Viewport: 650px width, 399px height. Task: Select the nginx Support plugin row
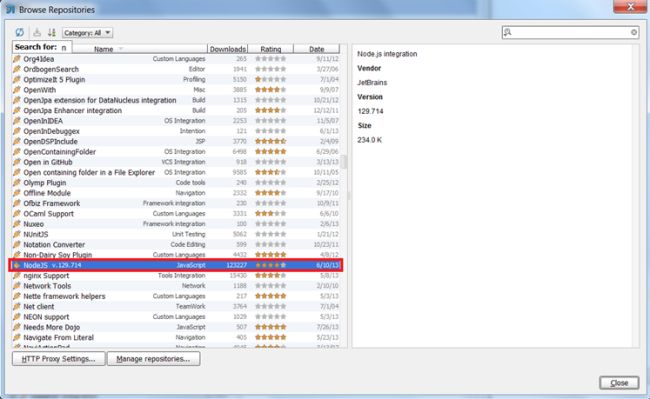pyautogui.click(x=176, y=276)
